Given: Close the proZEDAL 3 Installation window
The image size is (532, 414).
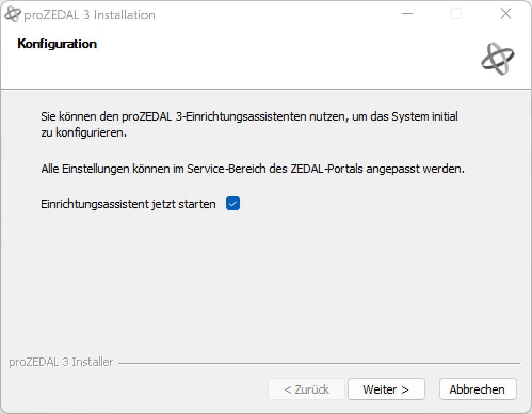Looking at the screenshot, I should (x=505, y=14).
